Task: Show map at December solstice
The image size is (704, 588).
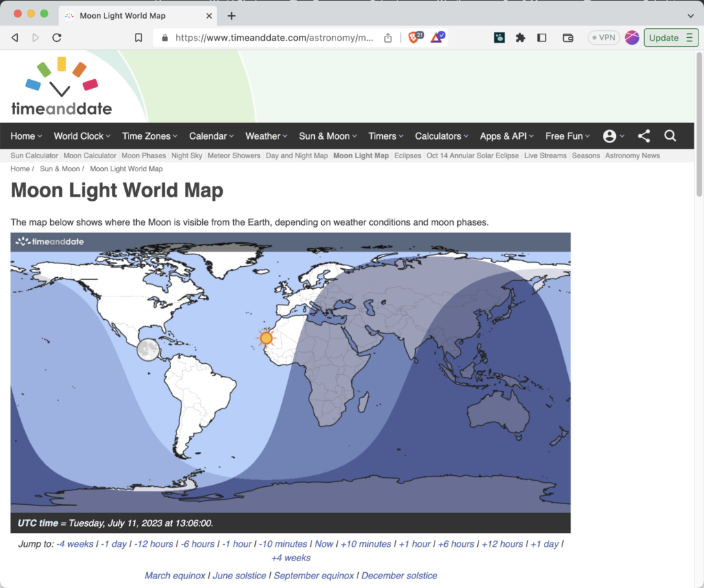Action: pos(399,576)
